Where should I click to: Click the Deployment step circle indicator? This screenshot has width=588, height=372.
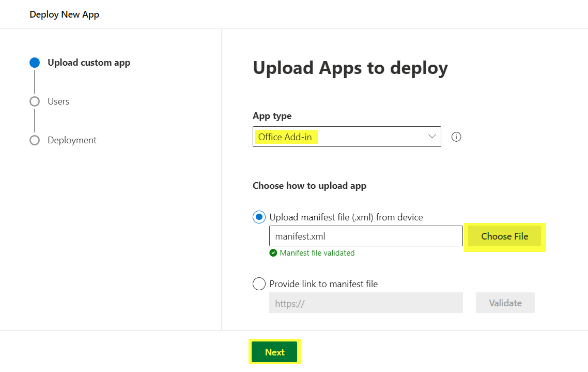pyautogui.click(x=35, y=140)
